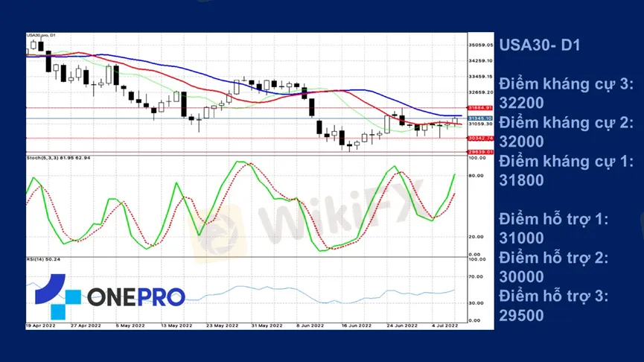Screen dimensions: 644x362
Task: Click the red 31884.91 price level tag
Action: (480, 108)
